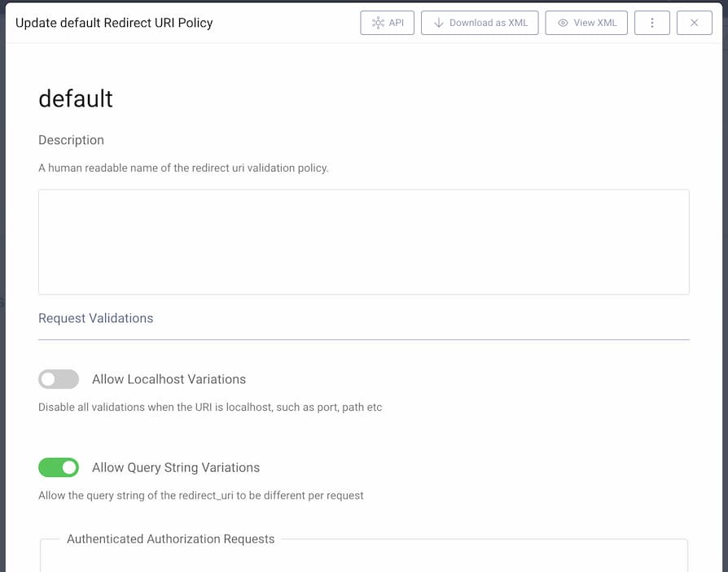Click the Download as XML button text

(489, 23)
